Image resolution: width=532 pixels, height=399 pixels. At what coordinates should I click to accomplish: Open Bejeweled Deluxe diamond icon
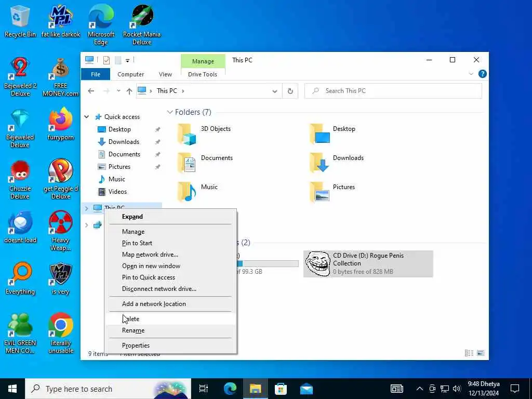pyautogui.click(x=20, y=128)
